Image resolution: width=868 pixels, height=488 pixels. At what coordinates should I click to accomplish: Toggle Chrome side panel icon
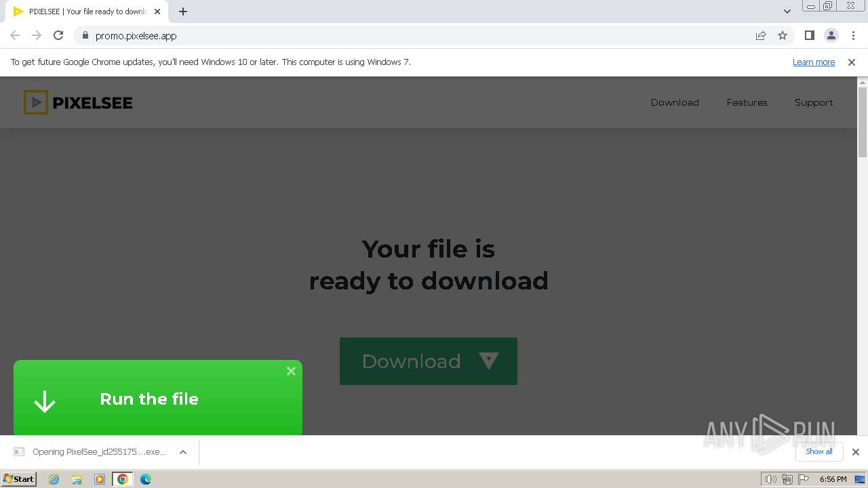point(809,35)
